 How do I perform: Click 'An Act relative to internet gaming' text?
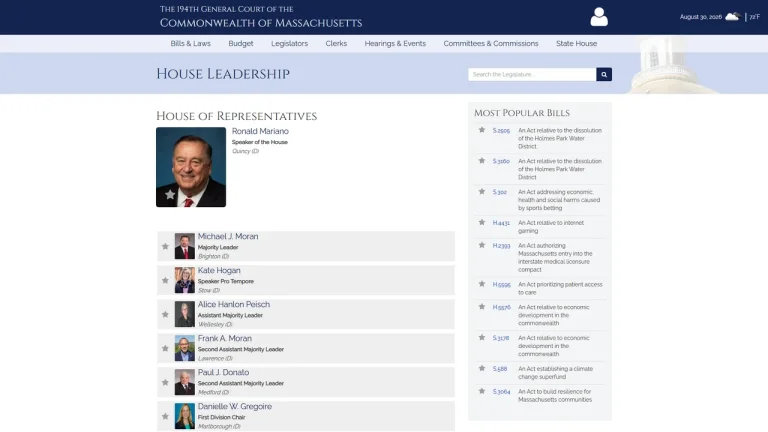[551, 227]
